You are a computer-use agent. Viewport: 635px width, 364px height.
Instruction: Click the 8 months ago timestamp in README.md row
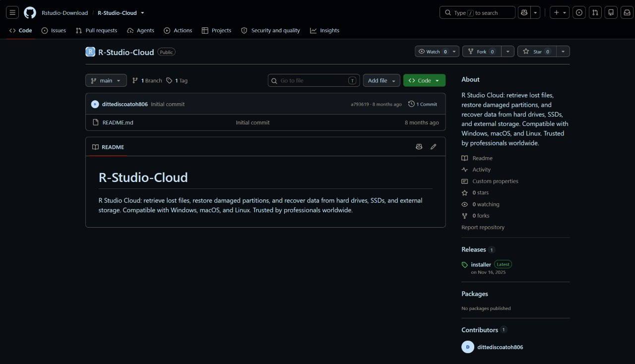tap(422, 122)
